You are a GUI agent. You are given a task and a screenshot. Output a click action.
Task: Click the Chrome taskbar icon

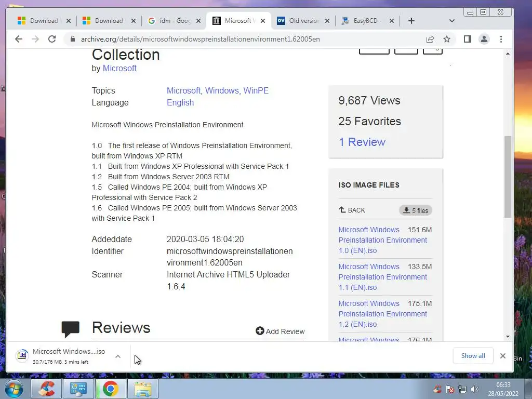(111, 389)
